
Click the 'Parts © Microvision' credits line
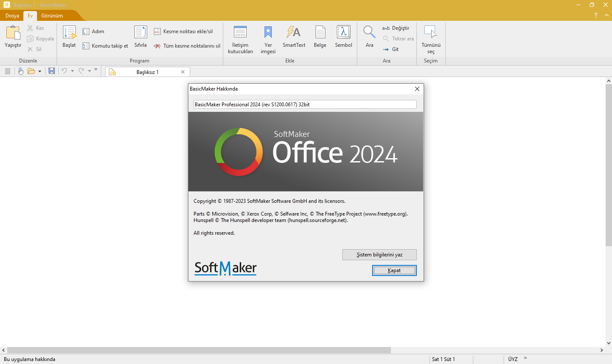click(x=301, y=214)
